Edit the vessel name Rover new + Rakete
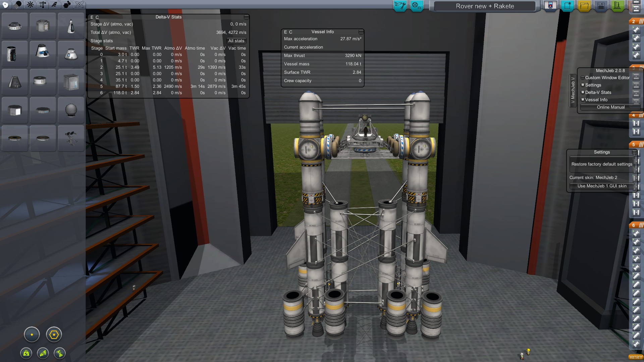Image resolution: width=644 pixels, height=362 pixels. click(x=485, y=6)
